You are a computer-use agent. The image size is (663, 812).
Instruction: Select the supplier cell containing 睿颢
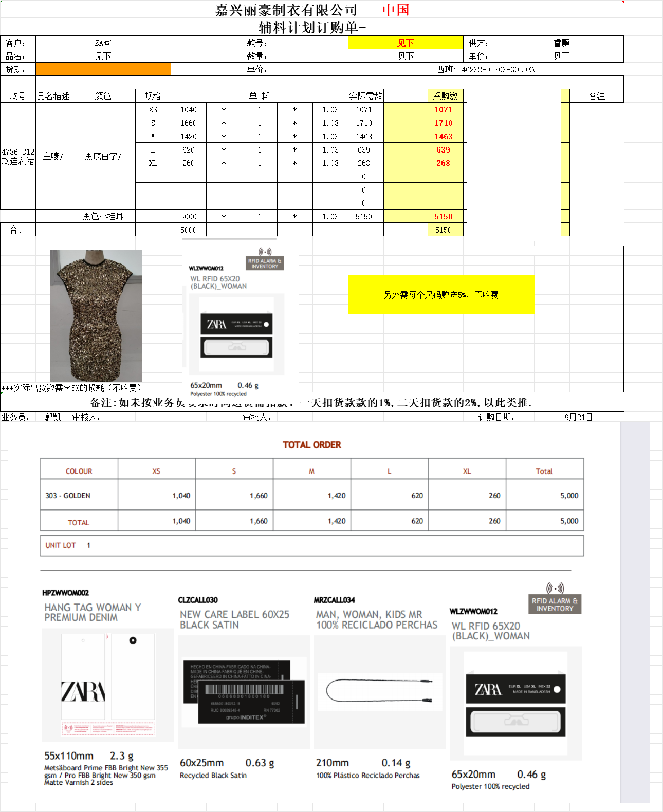561,43
